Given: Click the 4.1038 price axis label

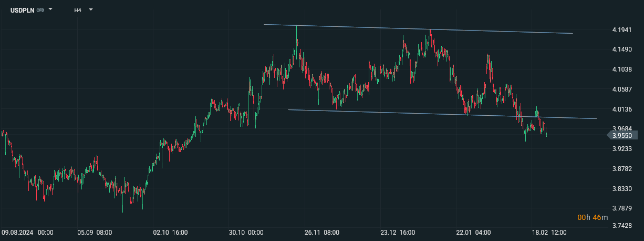Looking at the screenshot, I should (622, 69).
